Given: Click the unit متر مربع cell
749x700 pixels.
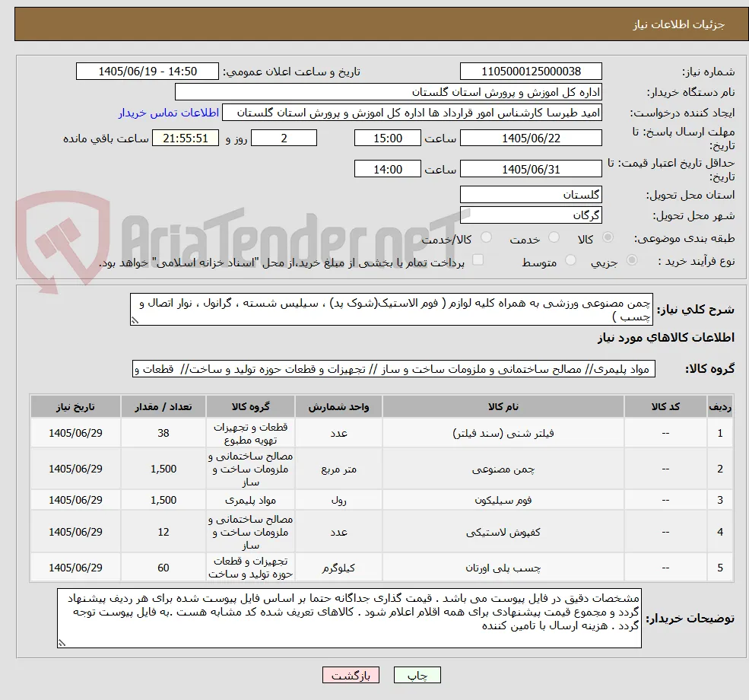Looking at the screenshot, I should point(338,469).
